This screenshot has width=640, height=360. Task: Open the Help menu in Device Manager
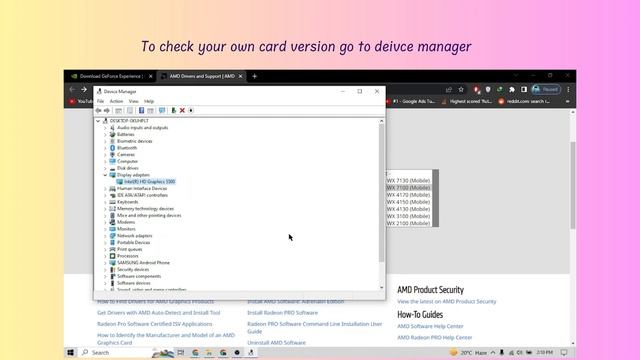(149, 101)
